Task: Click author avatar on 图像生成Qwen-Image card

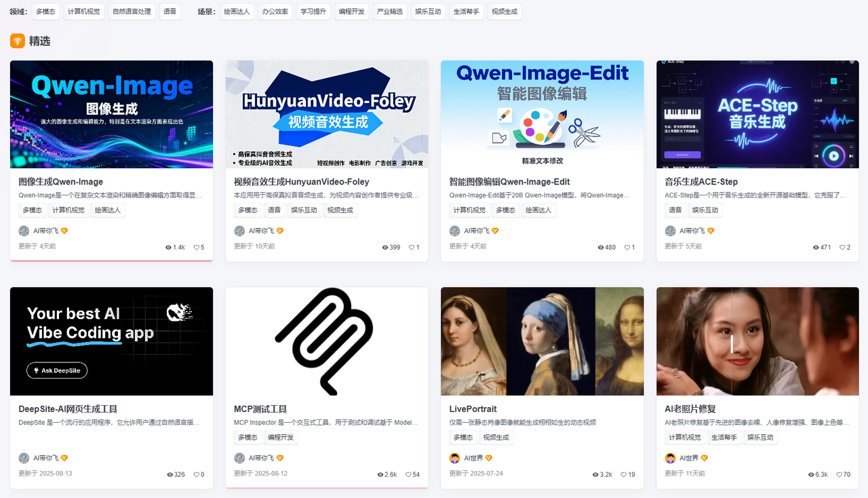Action: click(x=24, y=231)
